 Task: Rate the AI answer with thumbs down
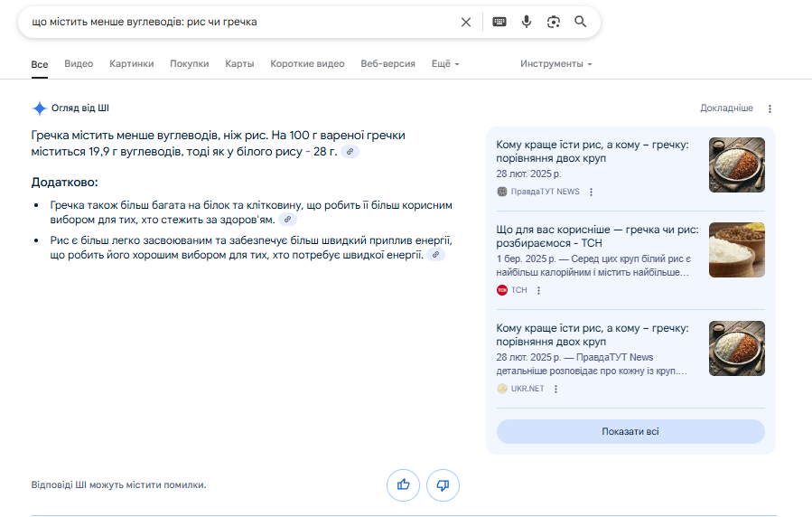(x=443, y=485)
